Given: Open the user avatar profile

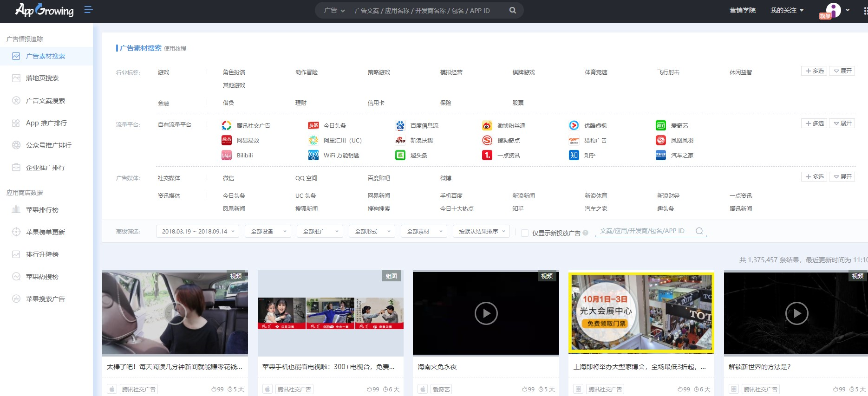Looking at the screenshot, I should 833,10.
